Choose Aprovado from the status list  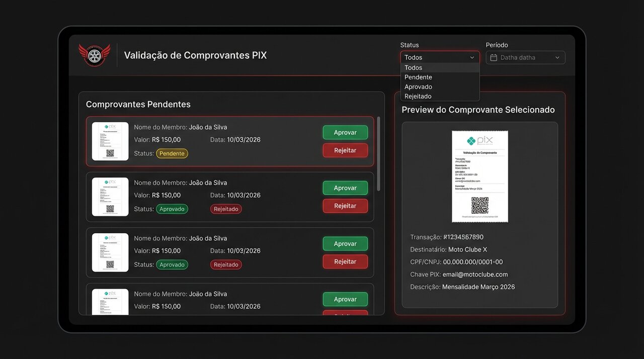418,87
